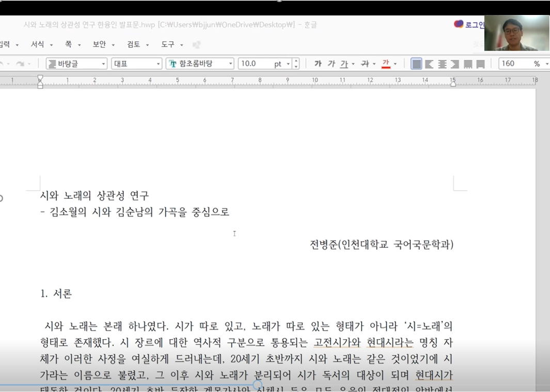The height and width of the screenshot is (392, 550).
Task: Decrease font size with stepper down arrow
Action: coord(296,66)
